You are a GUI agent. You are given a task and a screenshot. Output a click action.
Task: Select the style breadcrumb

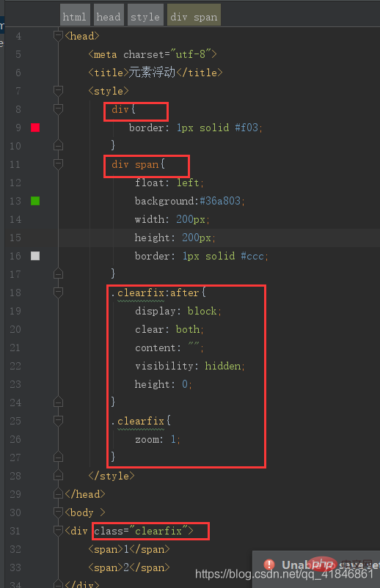(x=145, y=15)
